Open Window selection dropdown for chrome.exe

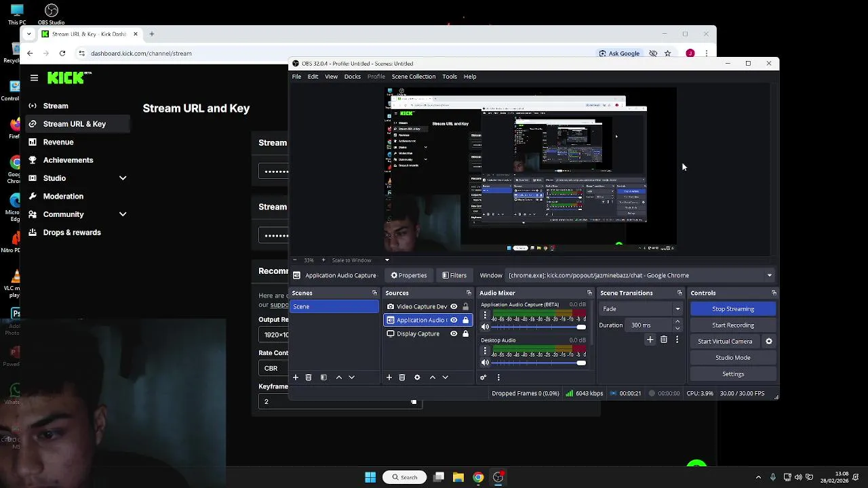click(641, 275)
